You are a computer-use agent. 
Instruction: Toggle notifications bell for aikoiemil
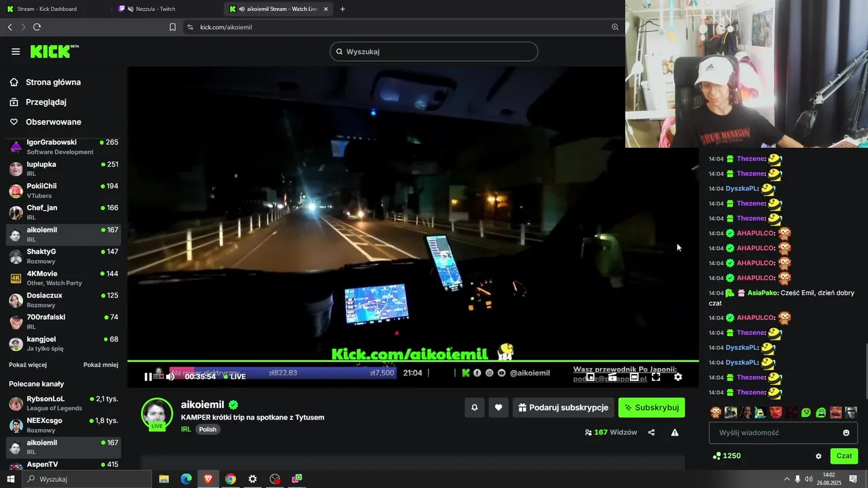pos(474,407)
